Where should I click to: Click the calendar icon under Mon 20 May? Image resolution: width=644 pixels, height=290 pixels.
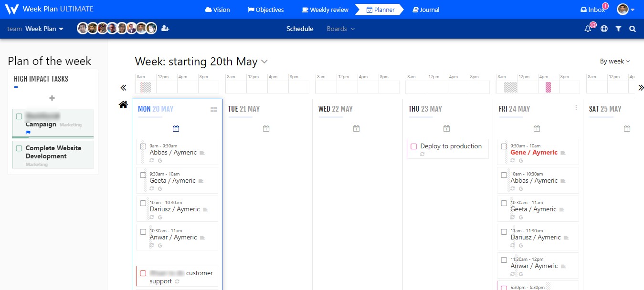click(x=176, y=128)
